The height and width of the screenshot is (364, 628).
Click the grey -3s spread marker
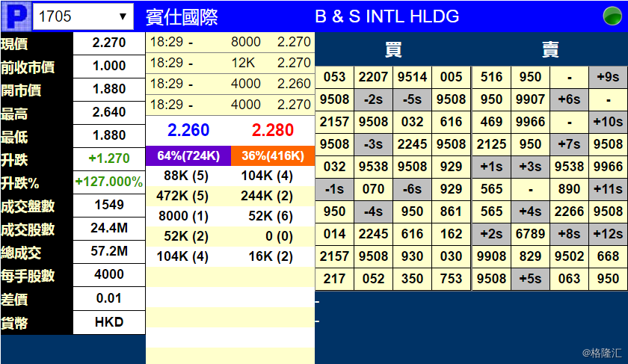[x=373, y=144]
